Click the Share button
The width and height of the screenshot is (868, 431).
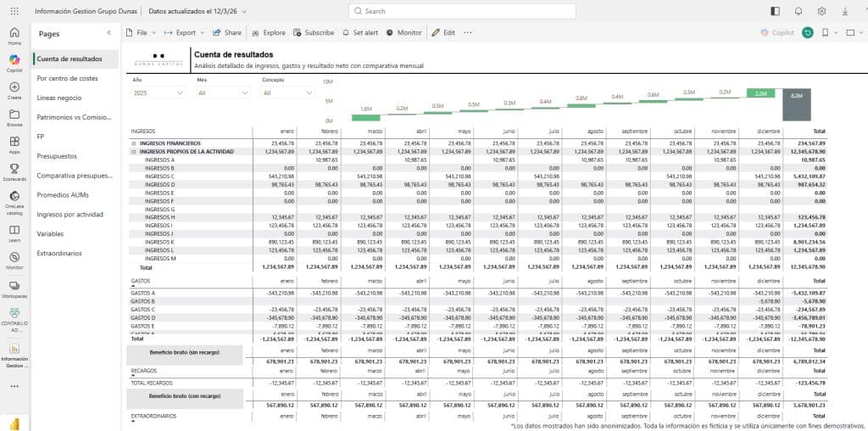click(227, 33)
